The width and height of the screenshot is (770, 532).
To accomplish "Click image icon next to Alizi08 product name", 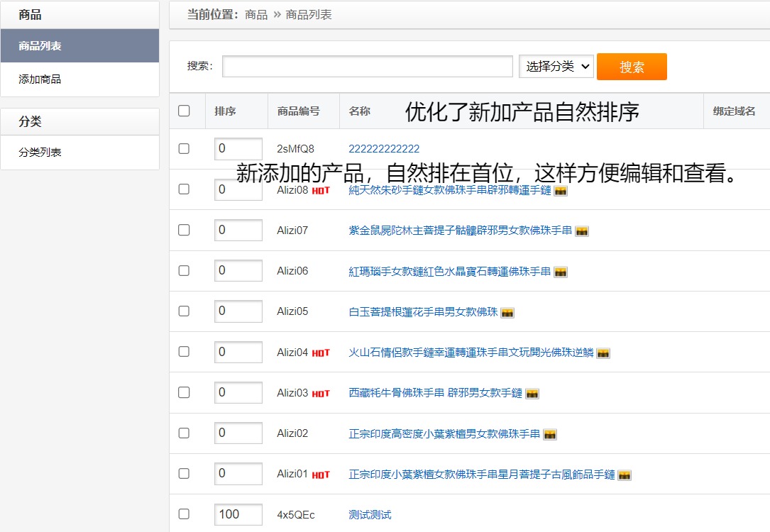I will pos(561,191).
